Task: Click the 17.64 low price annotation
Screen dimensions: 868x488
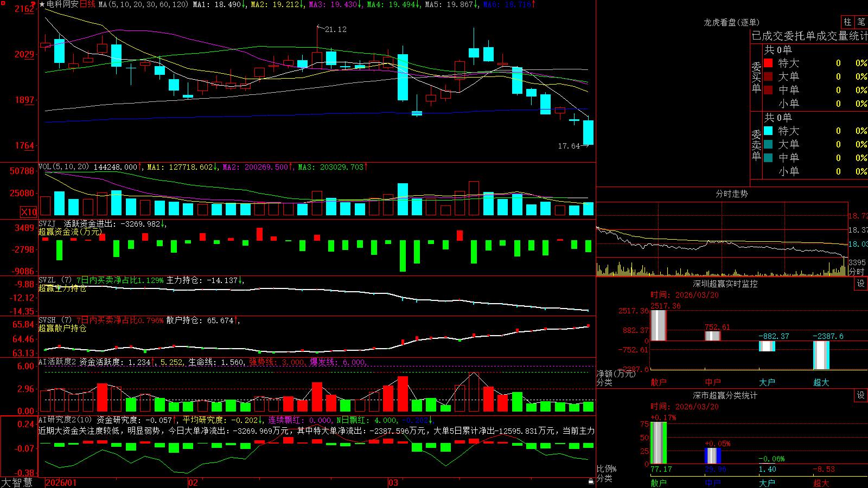Action: click(x=569, y=146)
